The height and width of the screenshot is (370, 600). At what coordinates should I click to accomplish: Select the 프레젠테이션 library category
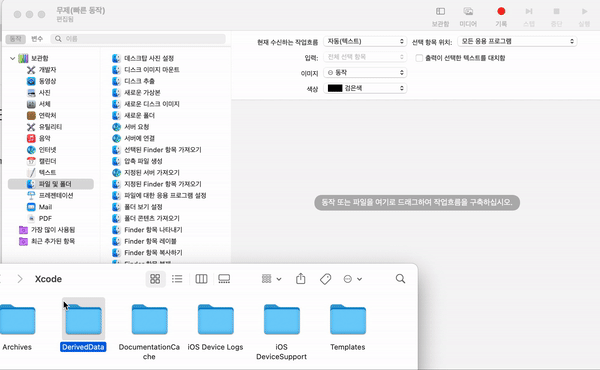click(56, 196)
